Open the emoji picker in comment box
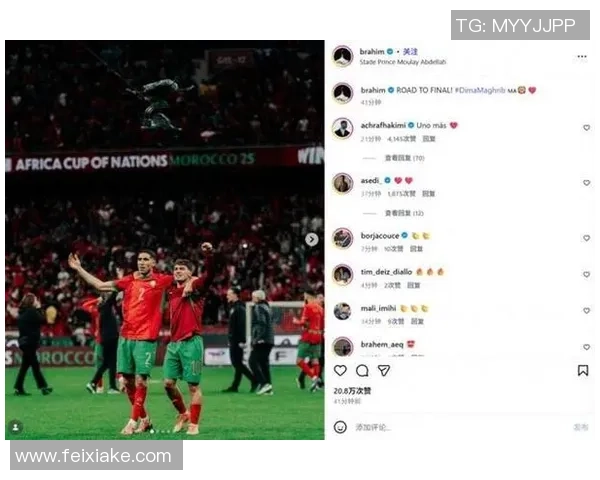This screenshot has width=600, height=480. point(340,427)
